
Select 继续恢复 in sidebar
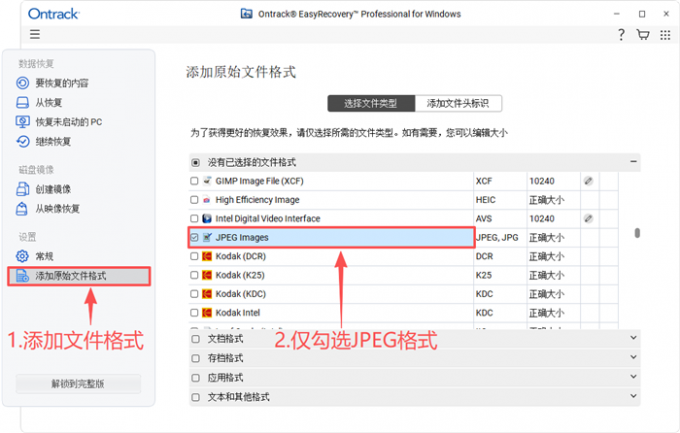tap(53, 141)
